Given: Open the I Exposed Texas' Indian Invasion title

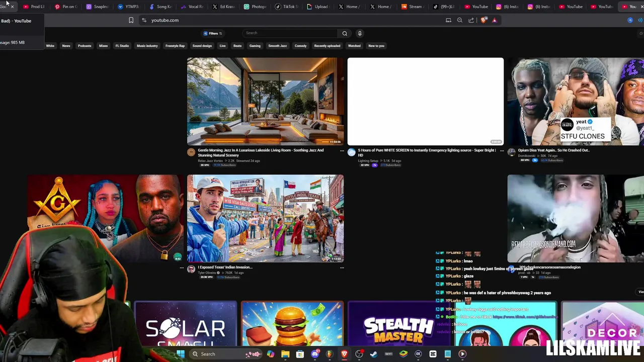Looking at the screenshot, I should coord(225,267).
